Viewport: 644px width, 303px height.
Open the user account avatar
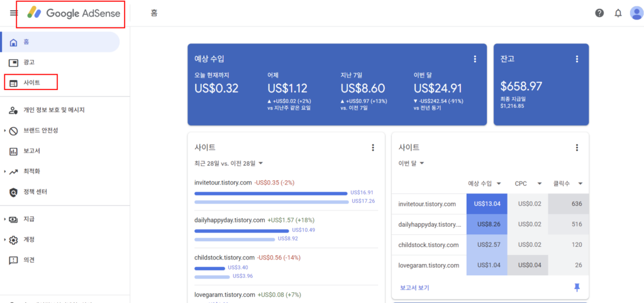[636, 13]
